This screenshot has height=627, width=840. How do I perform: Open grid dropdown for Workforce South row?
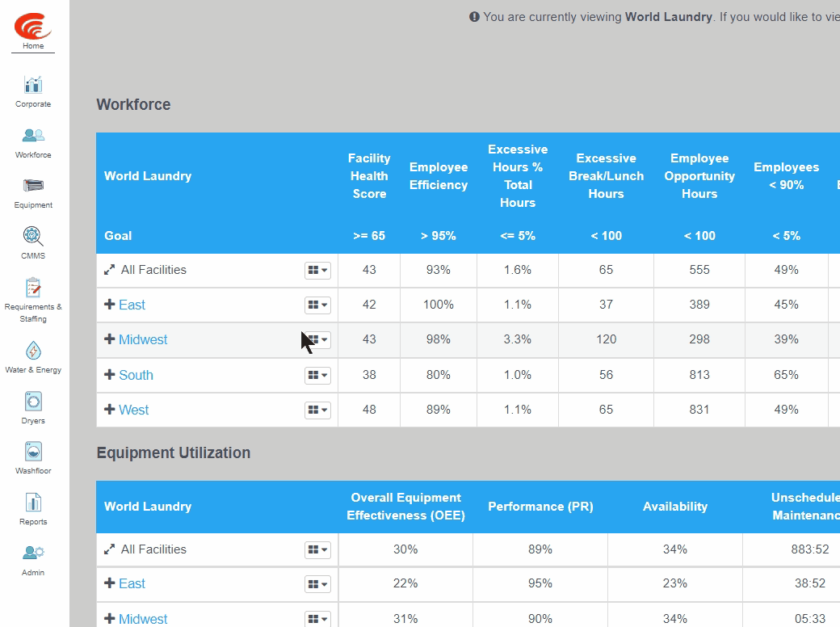(317, 375)
